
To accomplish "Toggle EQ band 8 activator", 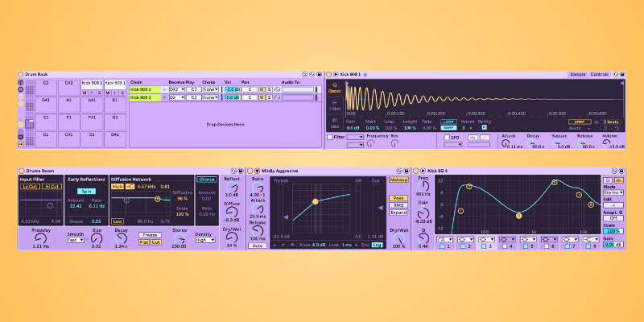I will (x=588, y=246).
